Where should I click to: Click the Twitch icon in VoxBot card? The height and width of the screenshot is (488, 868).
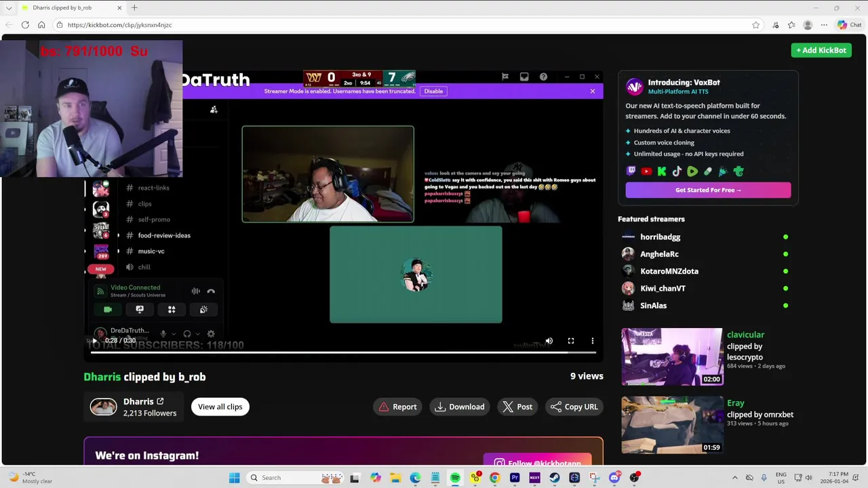631,171
